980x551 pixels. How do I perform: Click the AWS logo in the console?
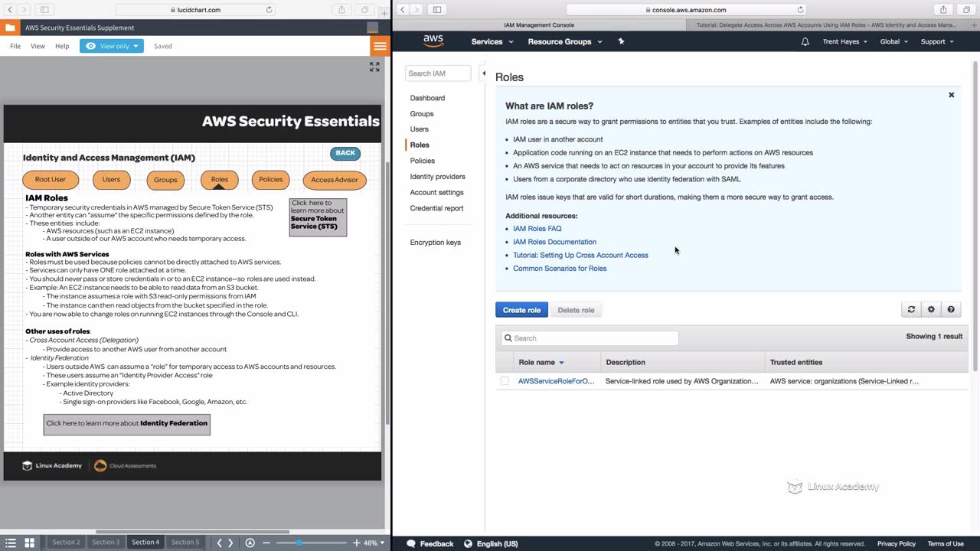433,41
